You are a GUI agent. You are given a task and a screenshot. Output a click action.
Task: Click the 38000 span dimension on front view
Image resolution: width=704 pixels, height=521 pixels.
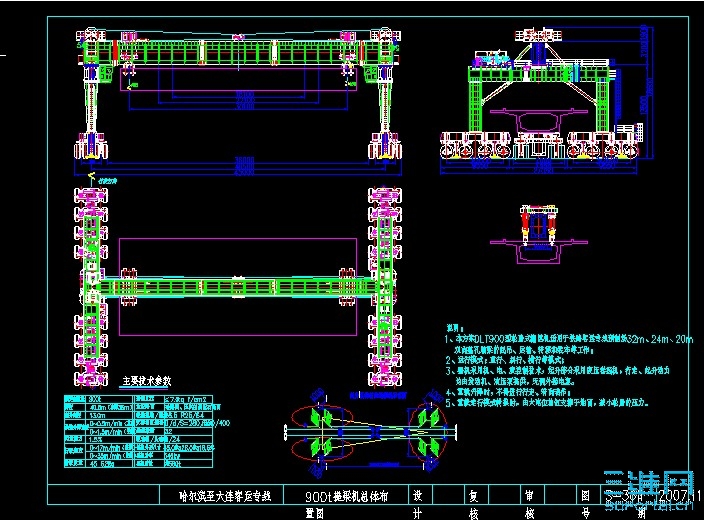pyautogui.click(x=244, y=160)
